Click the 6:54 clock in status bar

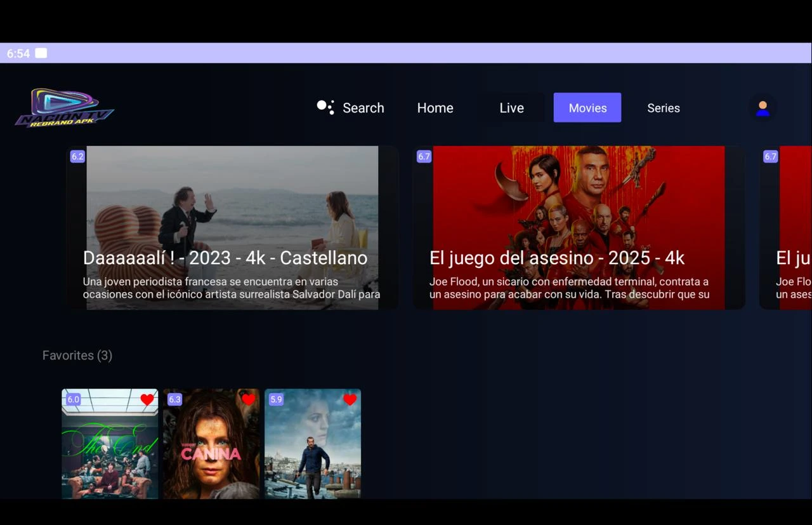click(x=18, y=53)
